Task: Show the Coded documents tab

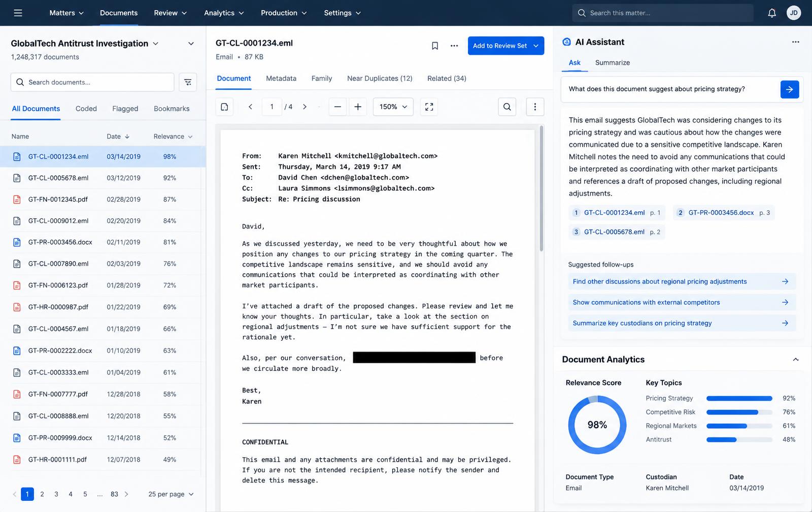Action: (x=86, y=109)
